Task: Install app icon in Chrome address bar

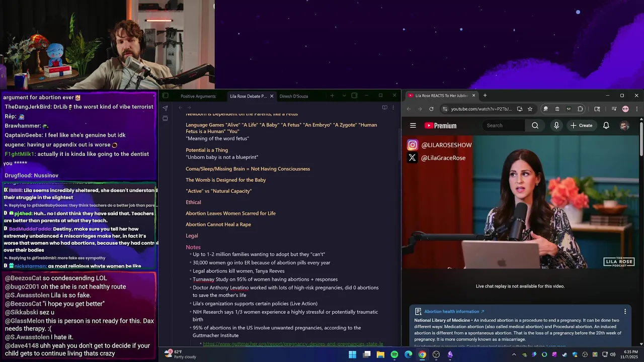Action: click(520, 109)
